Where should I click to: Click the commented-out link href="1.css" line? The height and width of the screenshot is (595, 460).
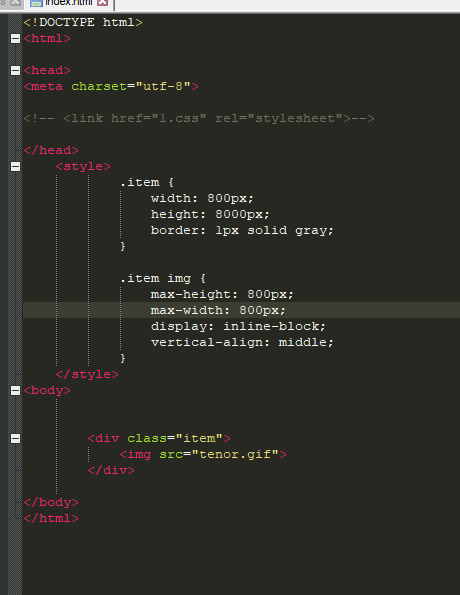pos(199,118)
